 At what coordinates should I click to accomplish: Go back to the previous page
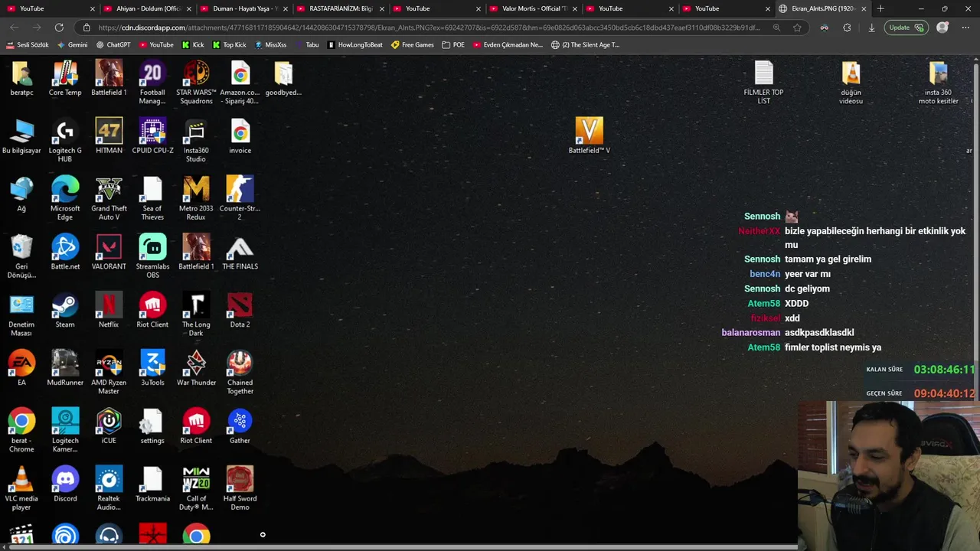(15, 28)
